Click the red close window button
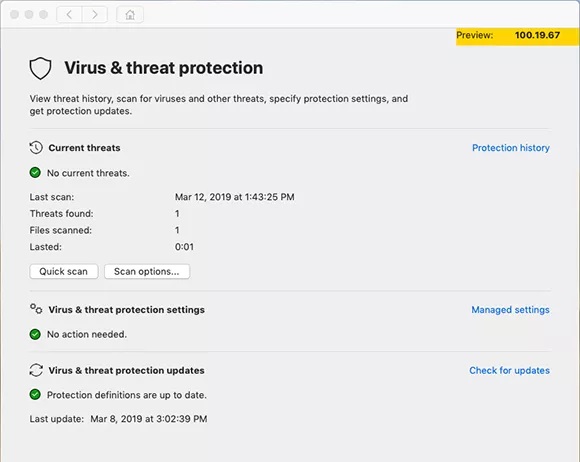This screenshot has height=462, width=580. click(14, 14)
